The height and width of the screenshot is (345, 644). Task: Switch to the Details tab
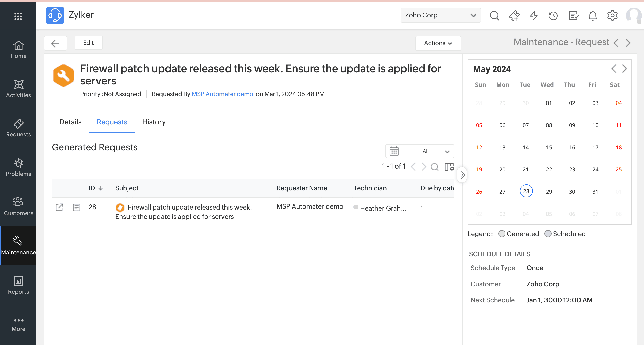tap(70, 122)
